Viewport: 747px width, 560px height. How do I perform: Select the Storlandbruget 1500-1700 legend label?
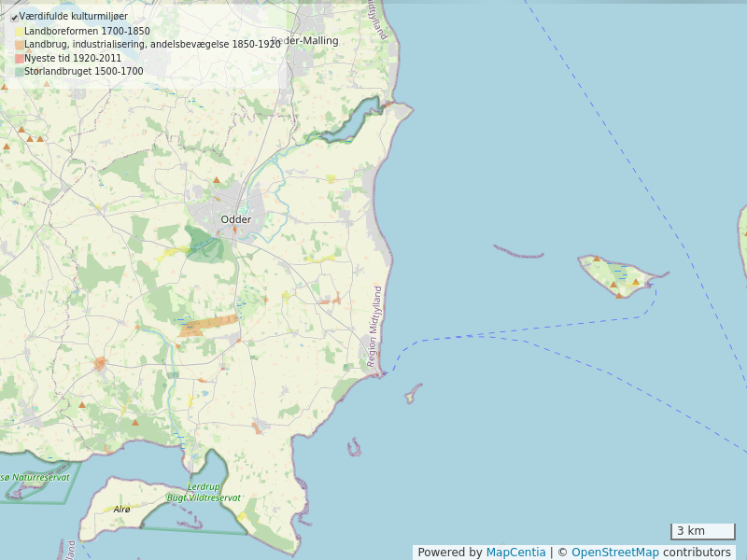[84, 71]
